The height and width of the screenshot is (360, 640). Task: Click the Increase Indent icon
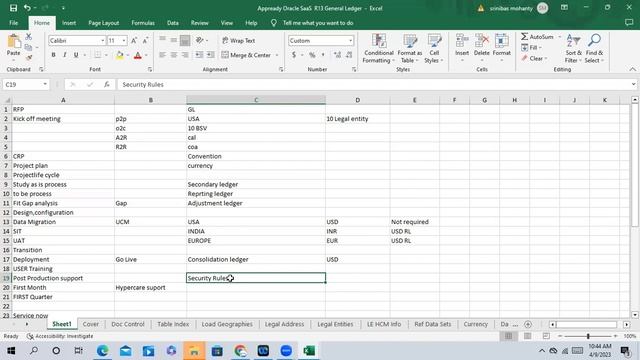pos(211,55)
